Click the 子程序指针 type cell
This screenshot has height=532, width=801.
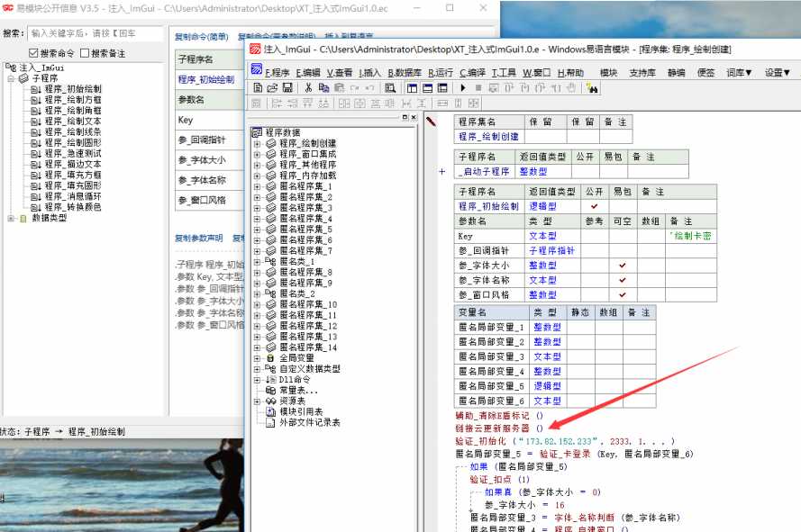point(551,250)
